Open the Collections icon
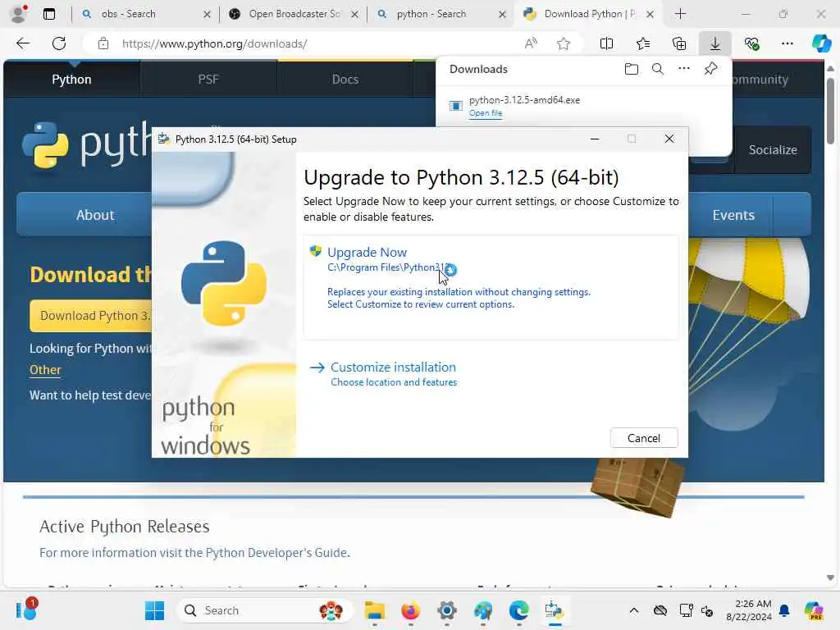 (x=678, y=43)
